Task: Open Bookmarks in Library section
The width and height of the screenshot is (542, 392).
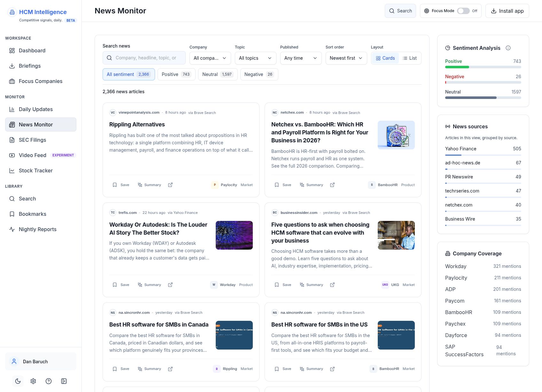Action: (x=41, y=214)
